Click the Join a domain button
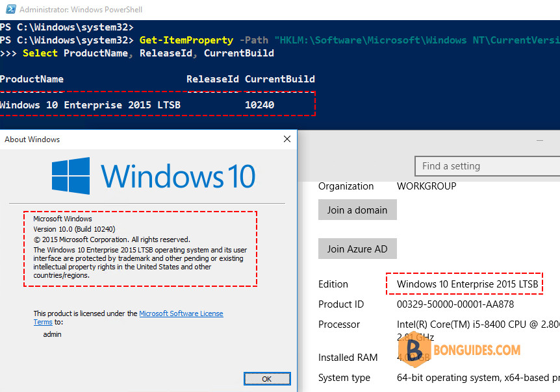 click(357, 210)
